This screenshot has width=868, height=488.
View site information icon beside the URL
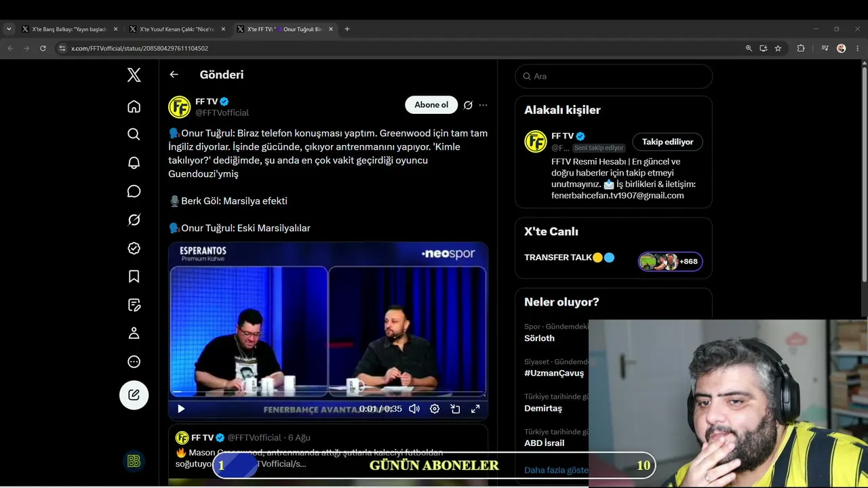click(x=62, y=48)
